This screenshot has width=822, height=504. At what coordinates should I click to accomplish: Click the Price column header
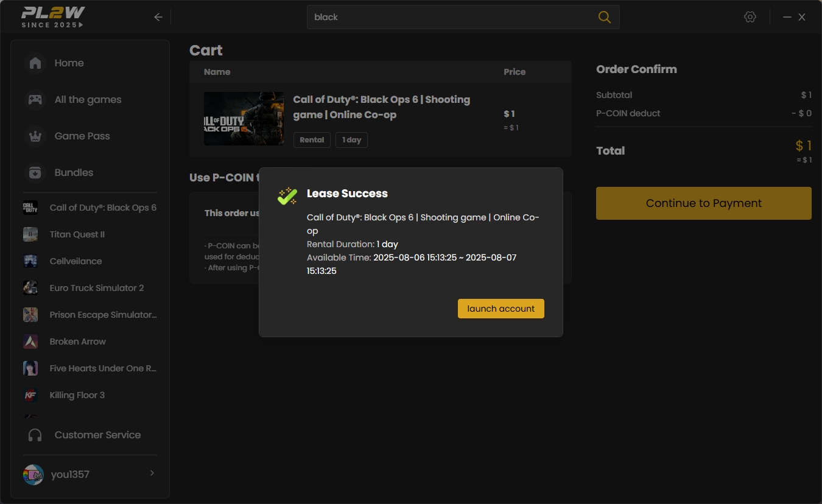(x=515, y=72)
